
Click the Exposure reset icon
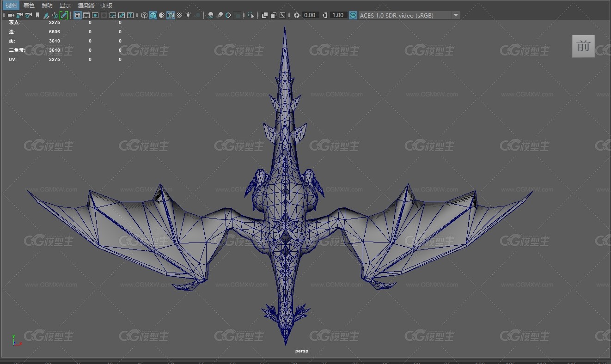coord(297,15)
